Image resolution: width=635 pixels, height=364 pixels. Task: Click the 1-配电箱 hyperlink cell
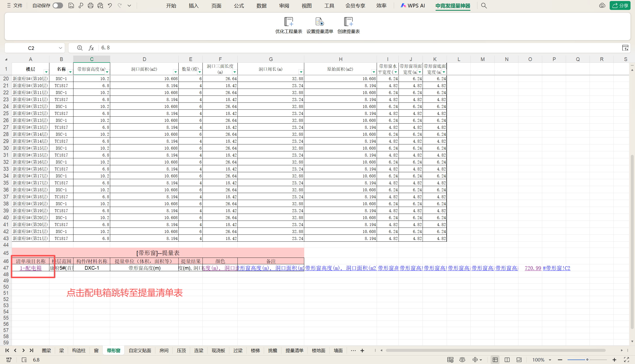click(x=31, y=268)
